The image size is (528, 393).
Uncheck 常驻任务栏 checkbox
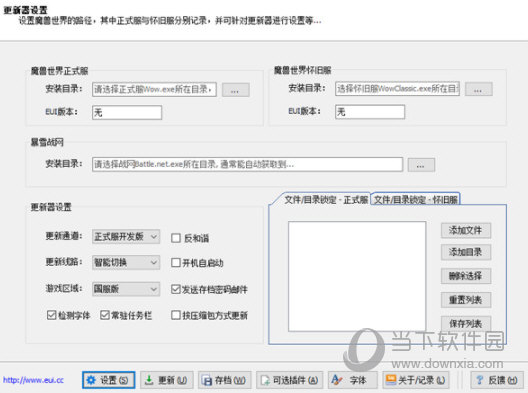[x=105, y=315]
